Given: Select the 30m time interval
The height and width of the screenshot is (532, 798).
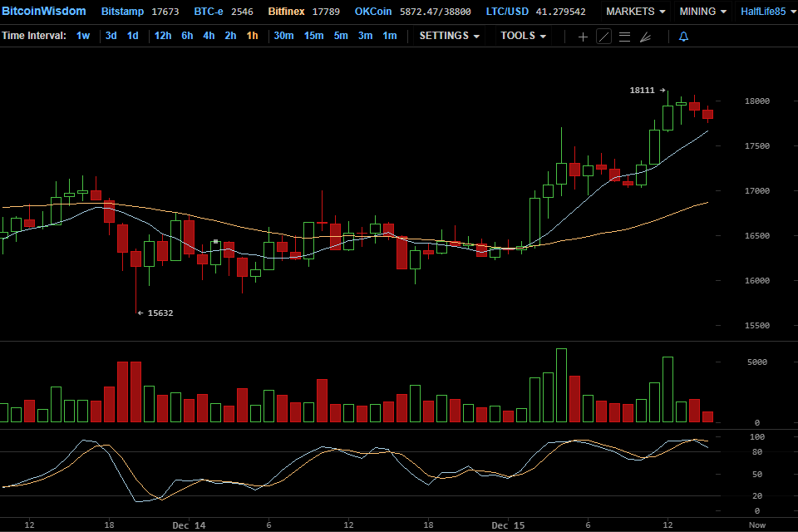Looking at the screenshot, I should (x=283, y=36).
